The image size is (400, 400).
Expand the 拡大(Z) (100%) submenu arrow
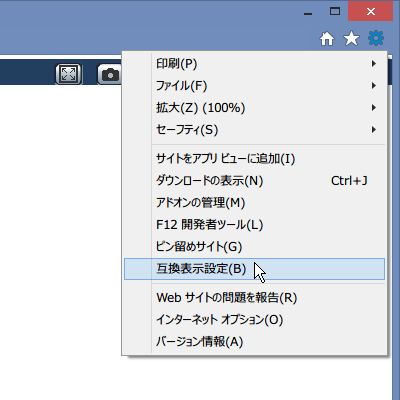(374, 108)
